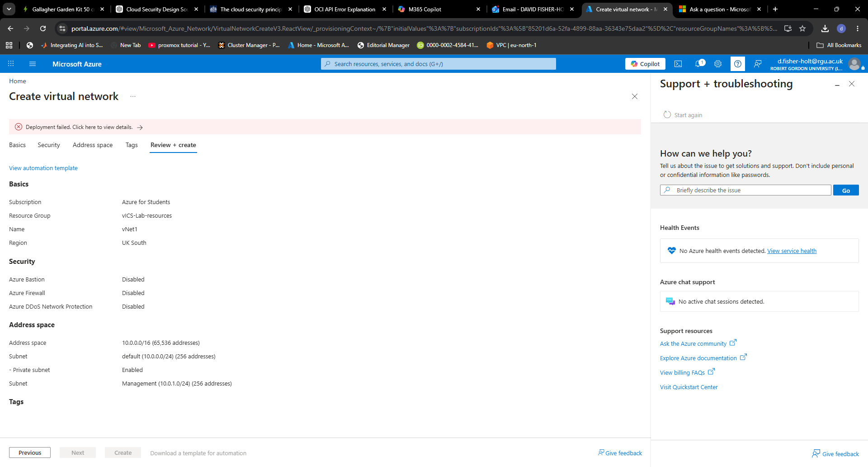Click the Previous button
This screenshot has height=467, width=868.
(30, 453)
